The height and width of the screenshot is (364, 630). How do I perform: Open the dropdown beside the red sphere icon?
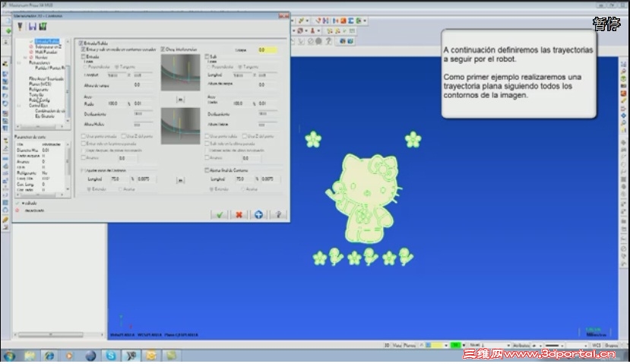coord(306,30)
